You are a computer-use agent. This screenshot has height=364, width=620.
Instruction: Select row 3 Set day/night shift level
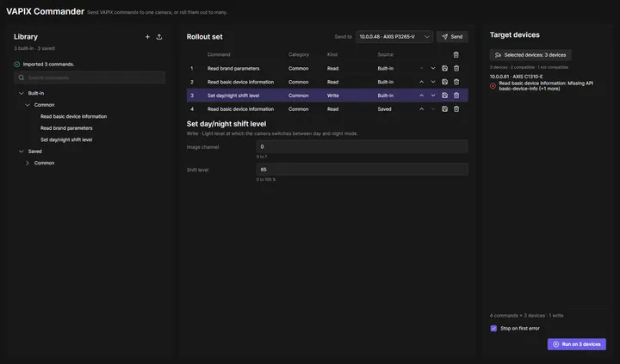327,96
